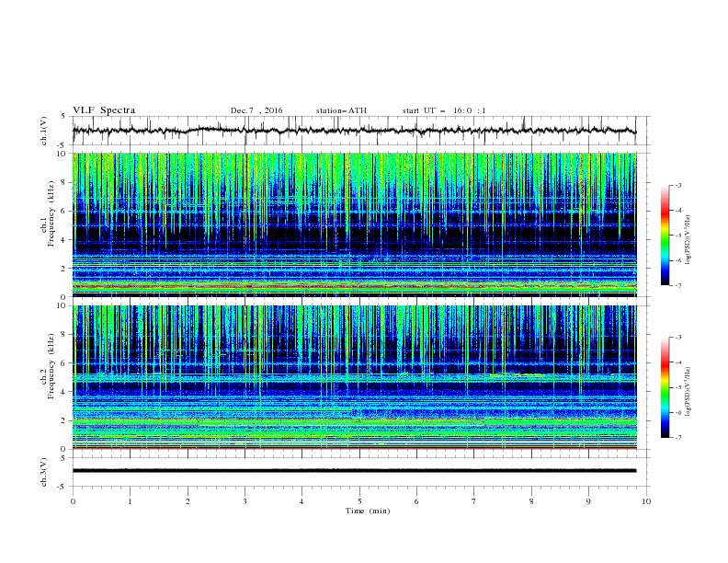Click the '-5' tick on lower colorbar
728x563 pixels.
(x=677, y=387)
